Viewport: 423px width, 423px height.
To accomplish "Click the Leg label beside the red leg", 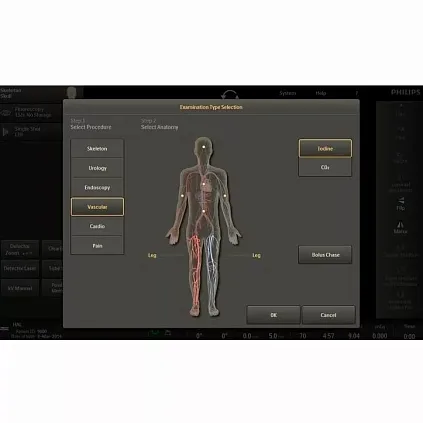I will 152,255.
